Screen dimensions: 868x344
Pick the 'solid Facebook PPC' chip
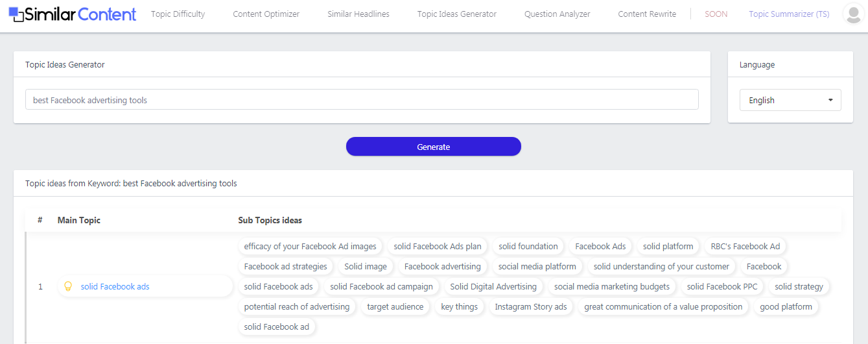(x=722, y=286)
